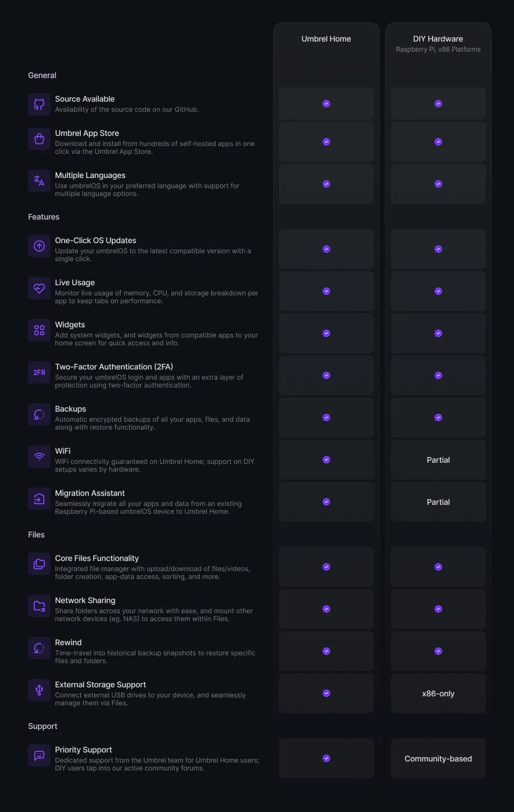This screenshot has height=812, width=514.
Task: Click the WiFi signal icon
Action: (x=39, y=457)
